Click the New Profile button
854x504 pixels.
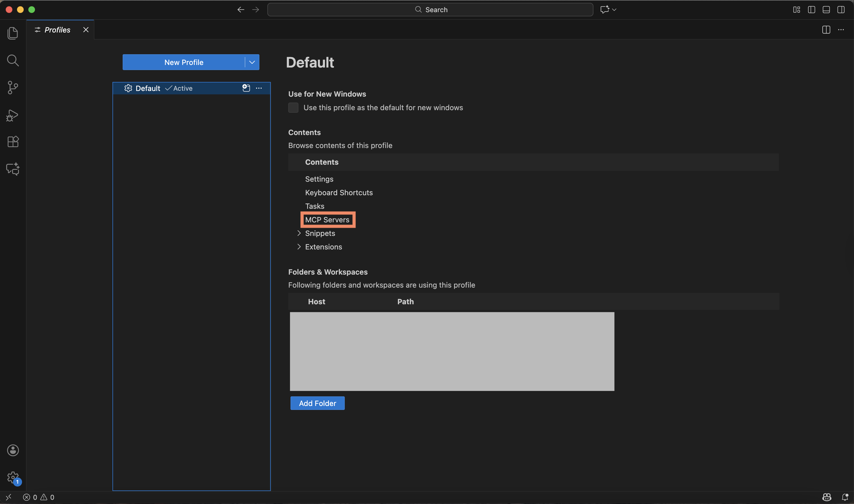(x=184, y=62)
